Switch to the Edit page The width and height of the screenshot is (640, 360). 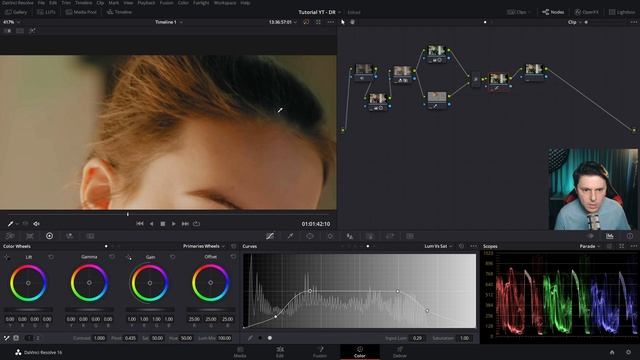click(280, 352)
